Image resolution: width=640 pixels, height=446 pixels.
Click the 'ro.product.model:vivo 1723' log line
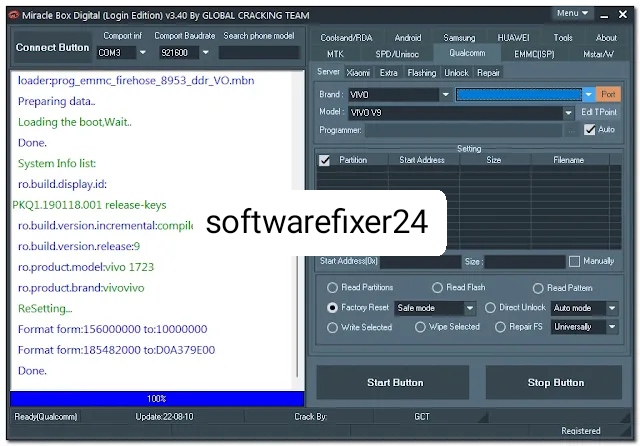(86, 267)
